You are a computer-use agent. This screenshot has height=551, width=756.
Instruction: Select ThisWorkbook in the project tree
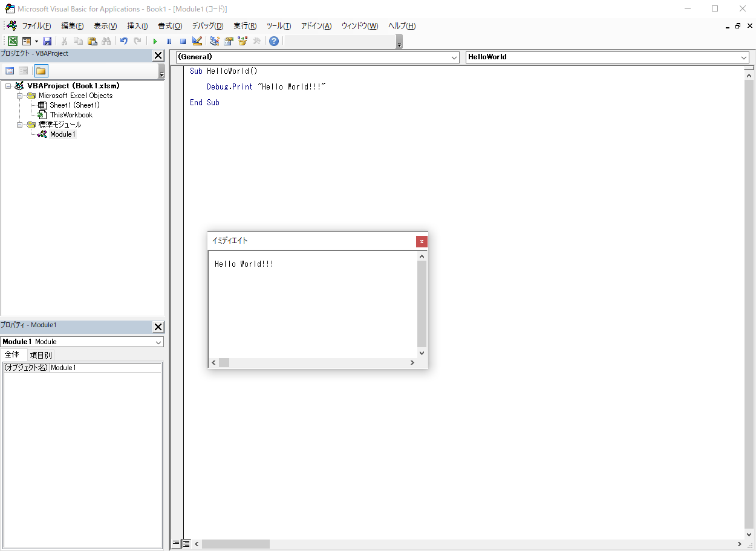71,115
